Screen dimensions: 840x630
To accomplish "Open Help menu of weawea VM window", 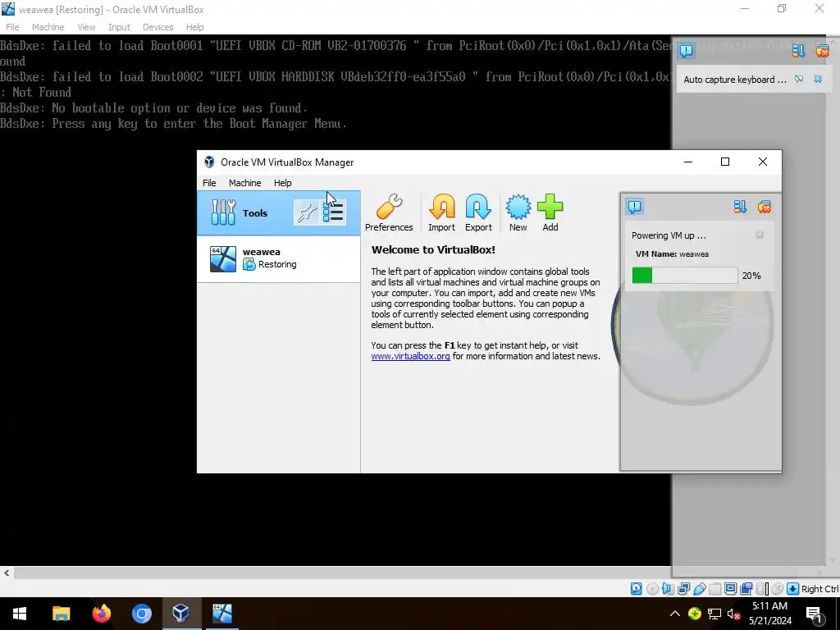I will tap(195, 27).
